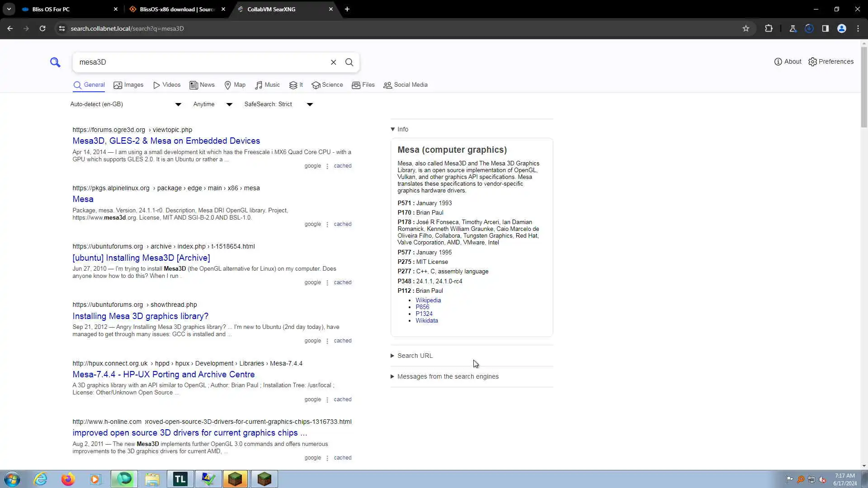This screenshot has height=488, width=868.
Task: Open Firefox from the taskbar
Action: 68,479
